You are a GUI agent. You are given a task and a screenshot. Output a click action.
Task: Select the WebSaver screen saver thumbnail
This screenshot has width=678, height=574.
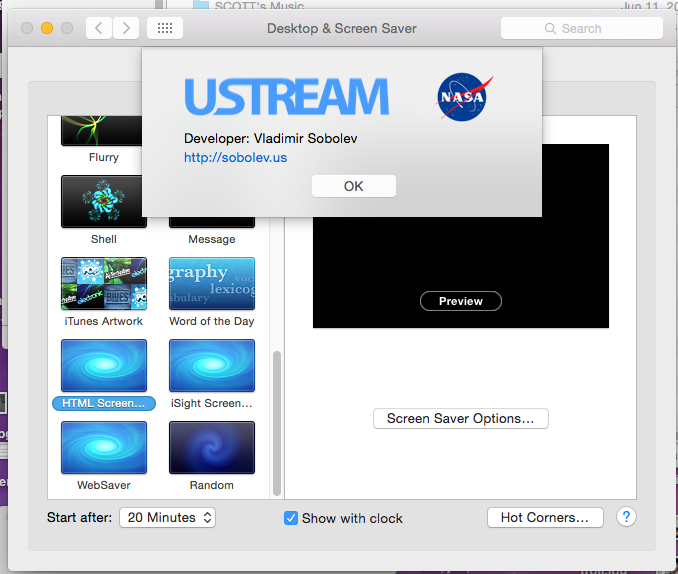104,447
